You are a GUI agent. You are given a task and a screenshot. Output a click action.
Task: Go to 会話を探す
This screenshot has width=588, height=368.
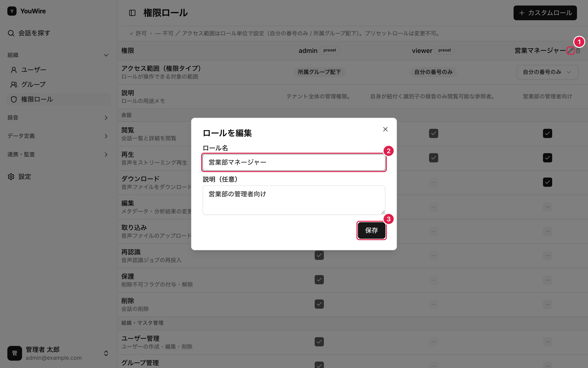(x=58, y=33)
